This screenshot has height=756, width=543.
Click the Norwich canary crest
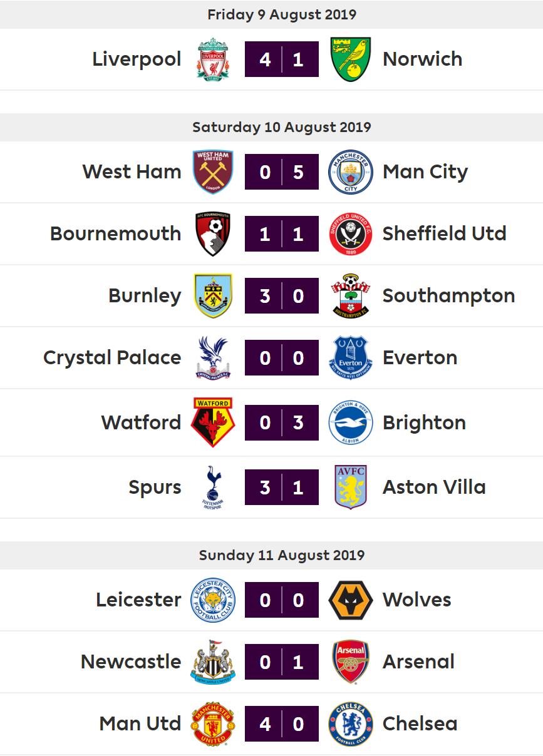[x=351, y=59]
